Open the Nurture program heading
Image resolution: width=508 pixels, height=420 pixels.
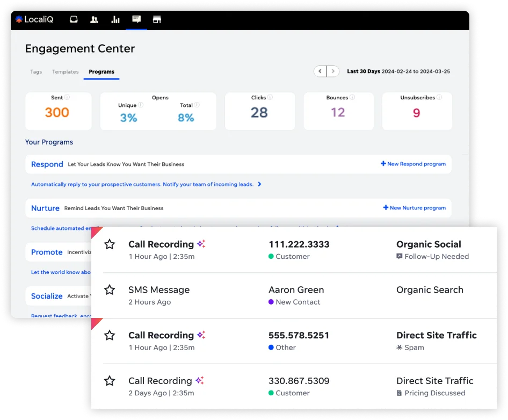(45, 208)
